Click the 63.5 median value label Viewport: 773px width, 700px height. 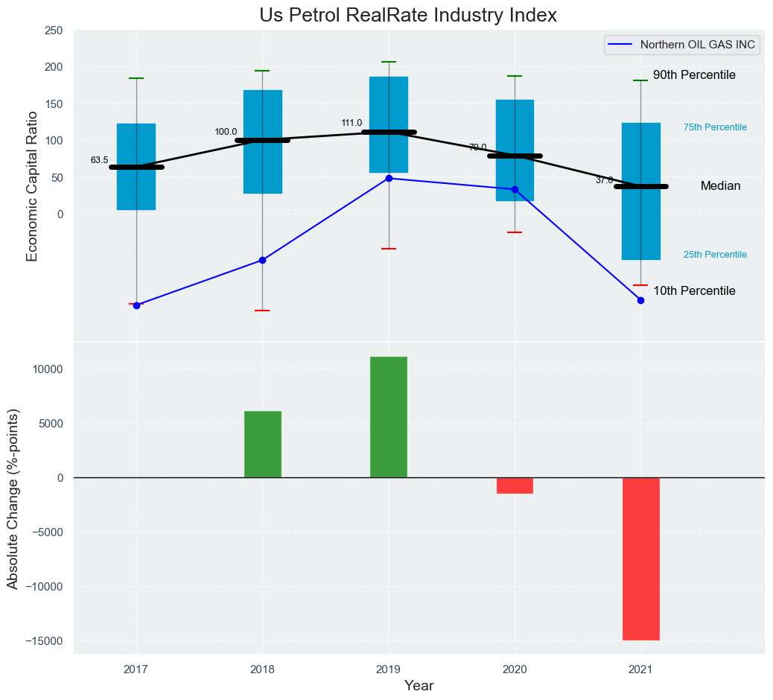tap(99, 160)
